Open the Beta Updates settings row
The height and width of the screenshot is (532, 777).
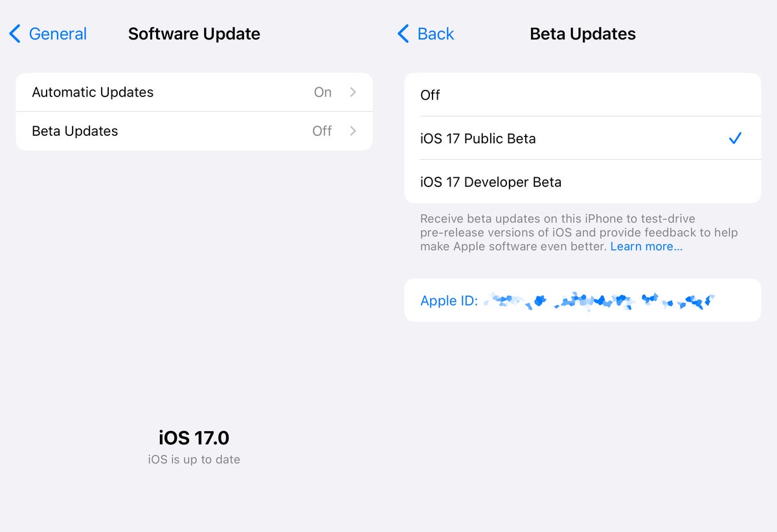(x=75, y=131)
